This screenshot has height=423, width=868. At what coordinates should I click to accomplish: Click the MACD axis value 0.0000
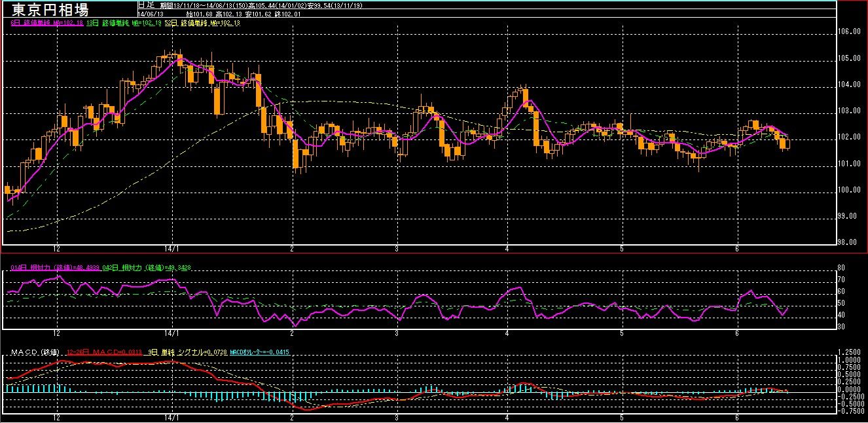(850, 389)
